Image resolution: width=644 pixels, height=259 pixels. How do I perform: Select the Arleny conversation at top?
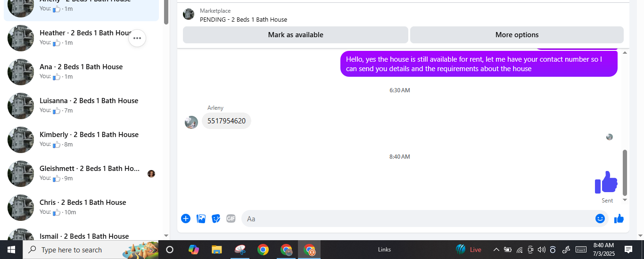click(82, 9)
